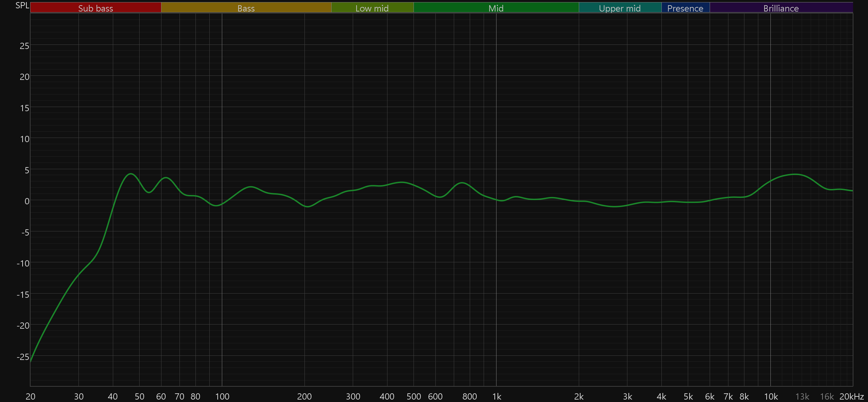The height and width of the screenshot is (402, 868).
Task: Select the blue Presence band label
Action: (x=685, y=8)
